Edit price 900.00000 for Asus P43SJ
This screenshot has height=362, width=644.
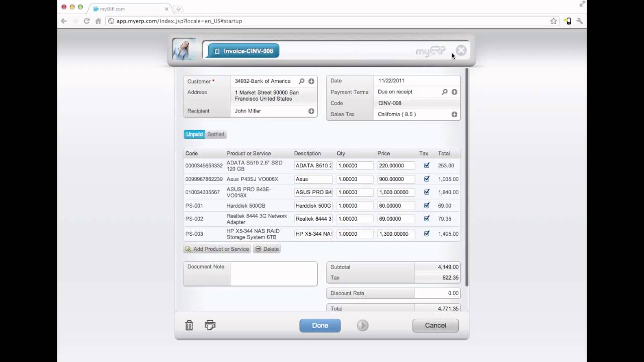[396, 179]
